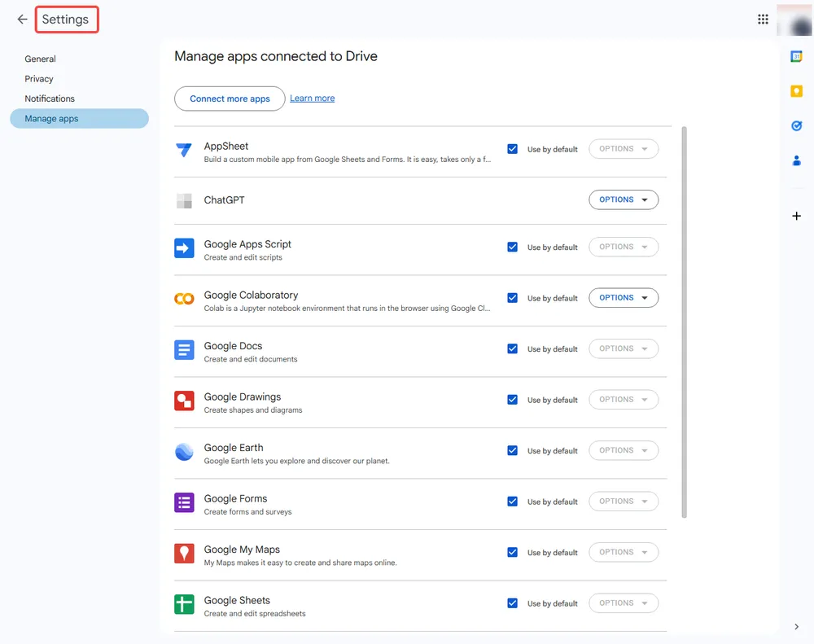Open the Options dropdown for Google Docs
The height and width of the screenshot is (644, 814).
(624, 349)
